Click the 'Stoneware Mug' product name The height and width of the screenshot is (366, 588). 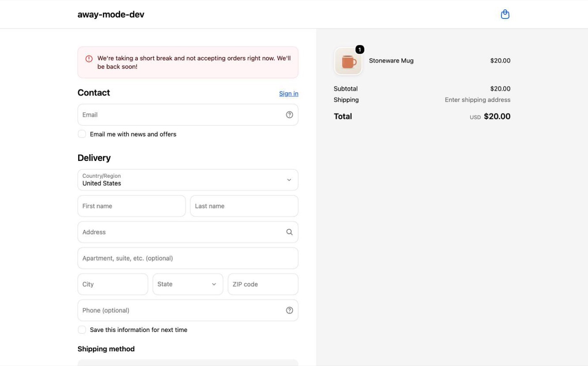tap(391, 61)
